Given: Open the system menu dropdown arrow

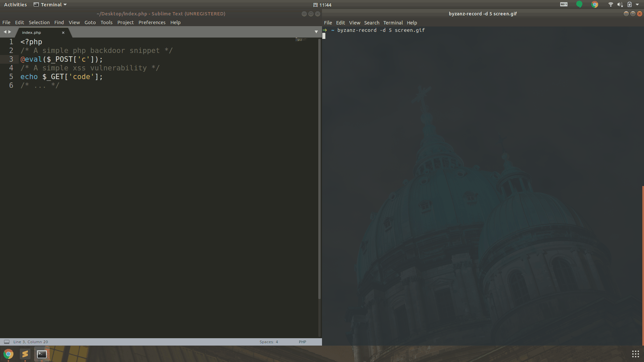Looking at the screenshot, I should click(x=637, y=5).
